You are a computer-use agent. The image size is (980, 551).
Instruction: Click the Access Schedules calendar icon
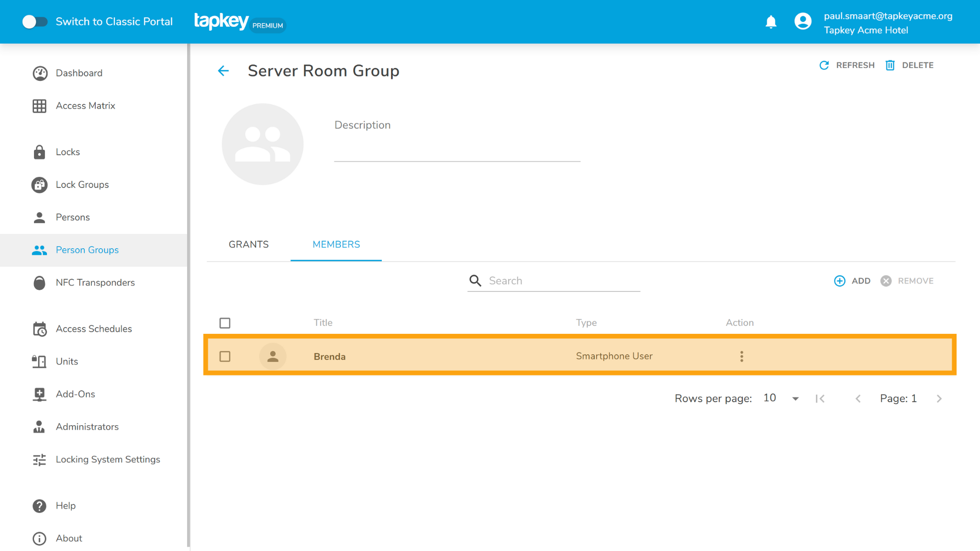(40, 329)
